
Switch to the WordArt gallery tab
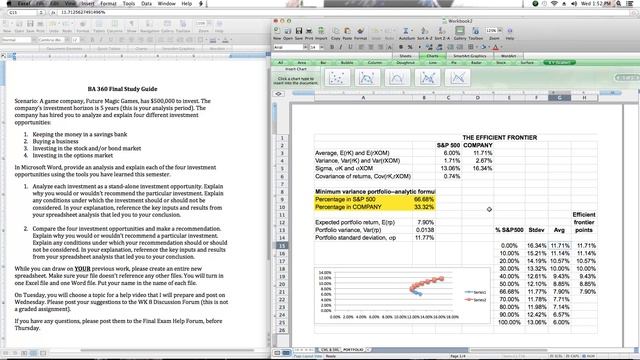[x=508, y=56]
